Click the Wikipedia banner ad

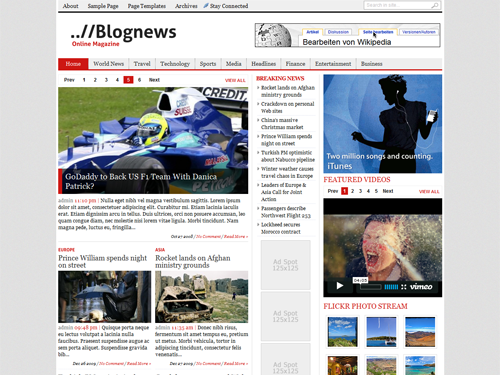348,35
